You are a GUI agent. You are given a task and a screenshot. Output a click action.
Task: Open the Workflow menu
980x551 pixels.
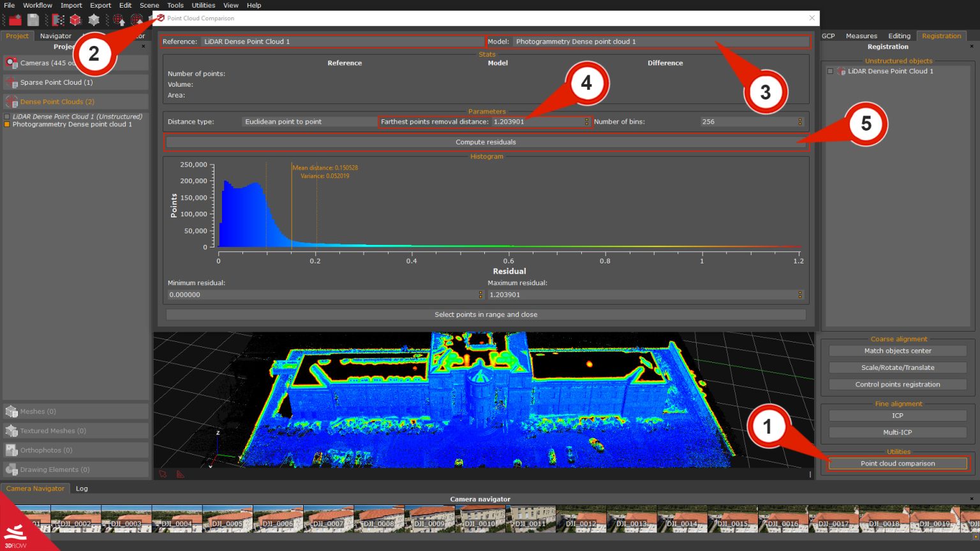[x=37, y=5]
